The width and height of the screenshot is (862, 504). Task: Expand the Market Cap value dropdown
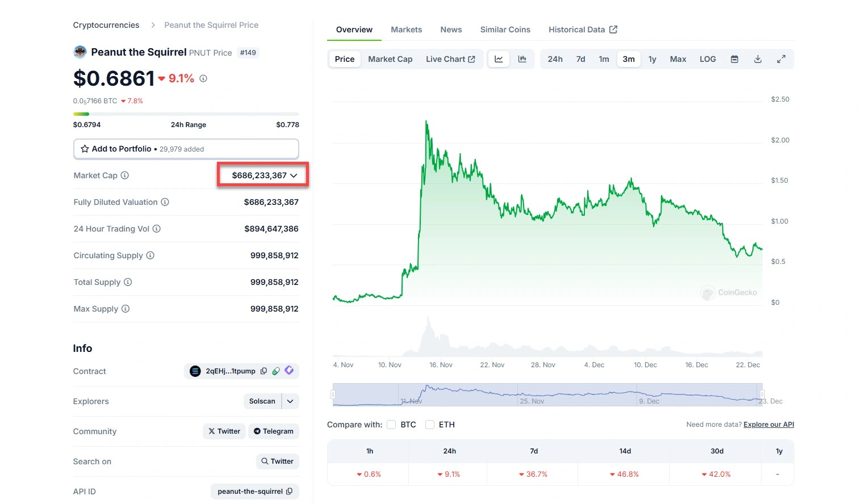point(294,175)
